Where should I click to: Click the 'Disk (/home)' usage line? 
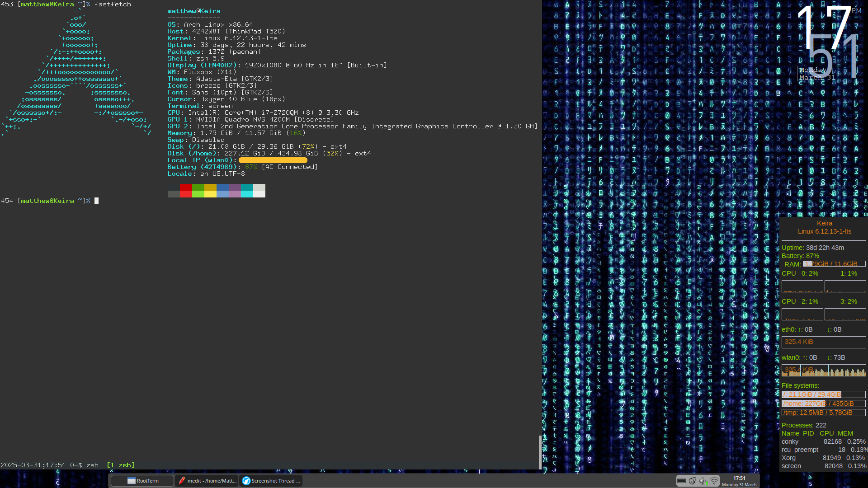coord(269,153)
